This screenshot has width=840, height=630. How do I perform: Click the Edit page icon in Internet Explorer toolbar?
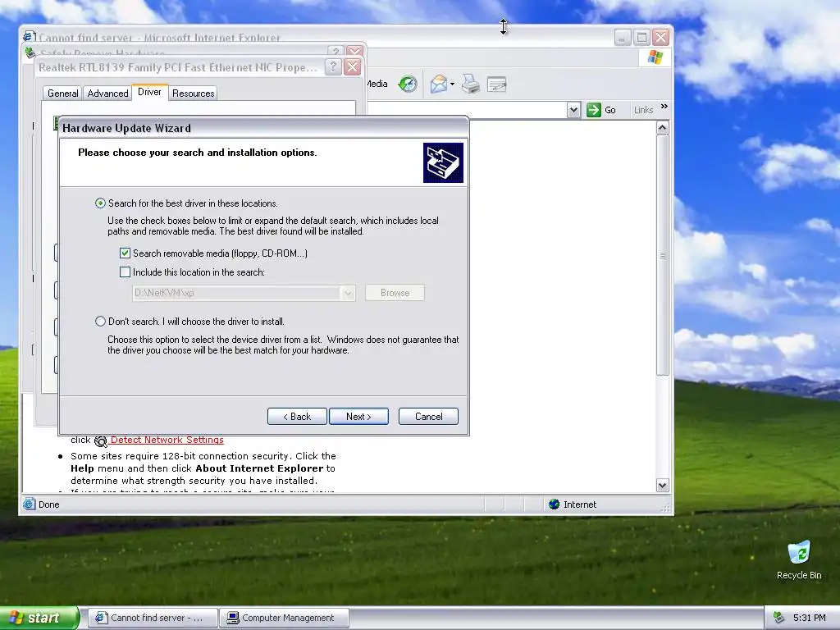496,84
